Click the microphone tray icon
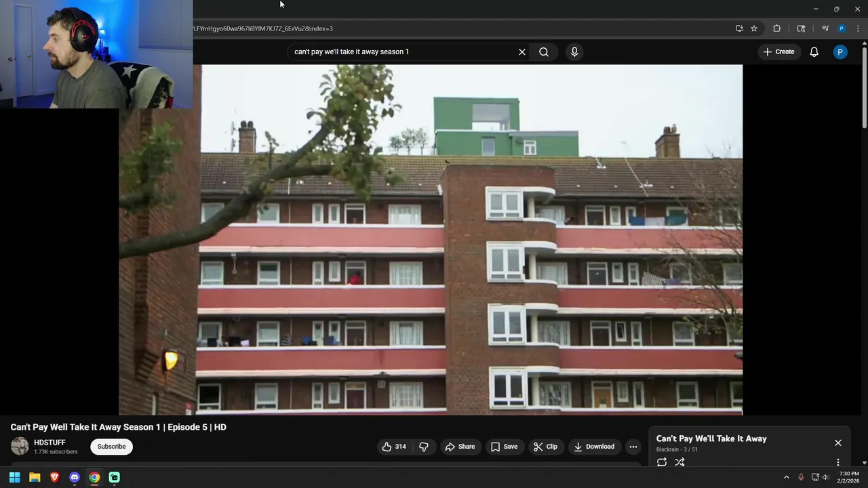Viewport: 868px width, 488px height. click(801, 477)
